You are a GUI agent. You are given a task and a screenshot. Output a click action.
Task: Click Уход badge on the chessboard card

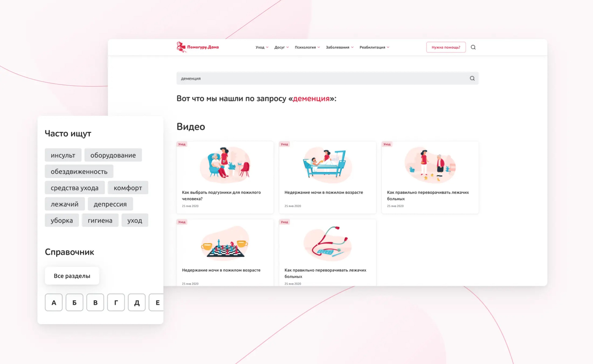182,222
